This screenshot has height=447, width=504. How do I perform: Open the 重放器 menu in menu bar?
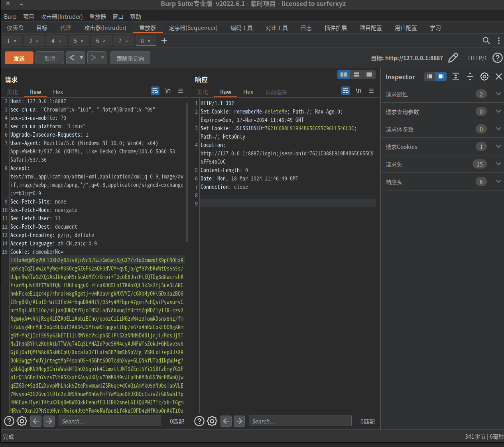(x=98, y=17)
